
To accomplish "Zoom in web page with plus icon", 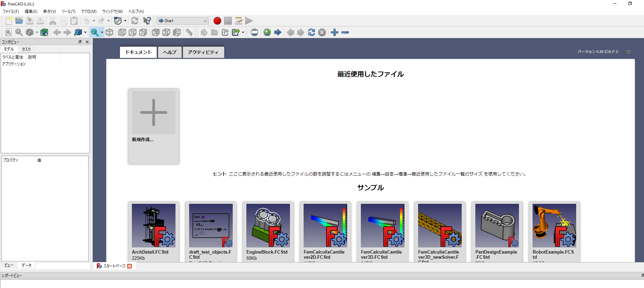I will click(x=335, y=32).
